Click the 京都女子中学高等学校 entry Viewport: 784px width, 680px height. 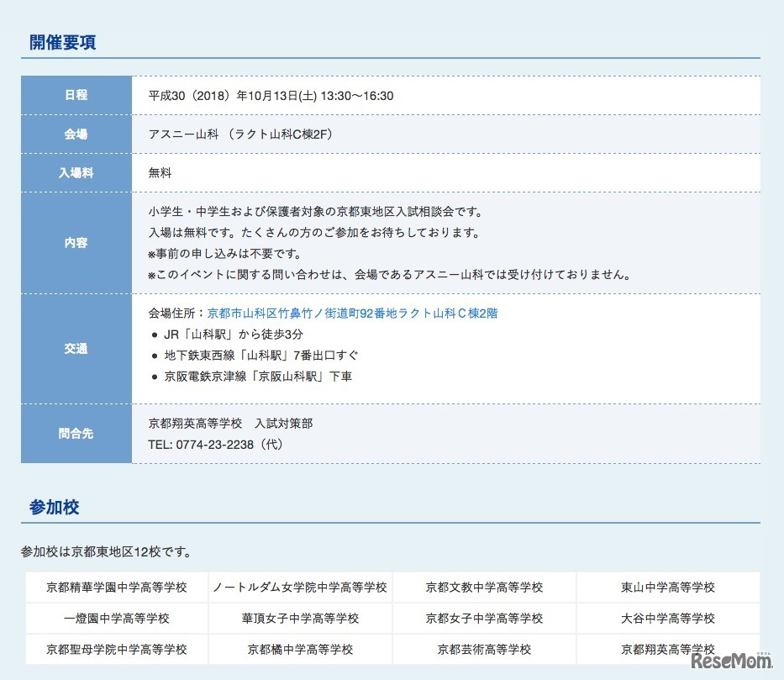point(484,618)
